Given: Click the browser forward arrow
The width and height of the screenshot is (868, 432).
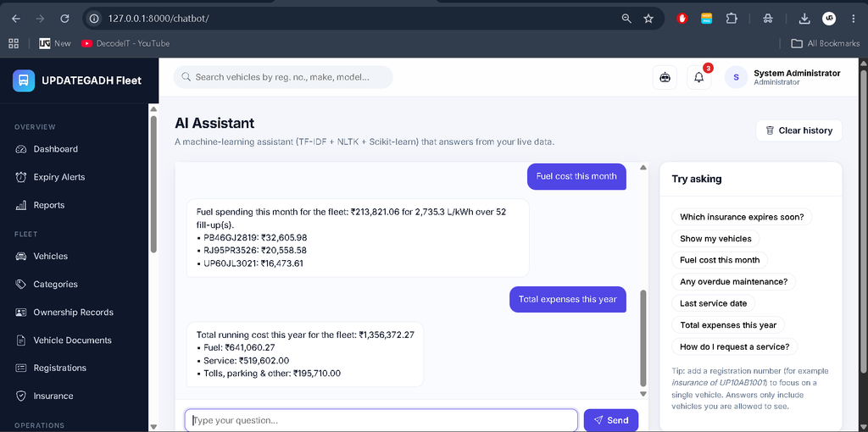Looking at the screenshot, I should click(x=40, y=19).
